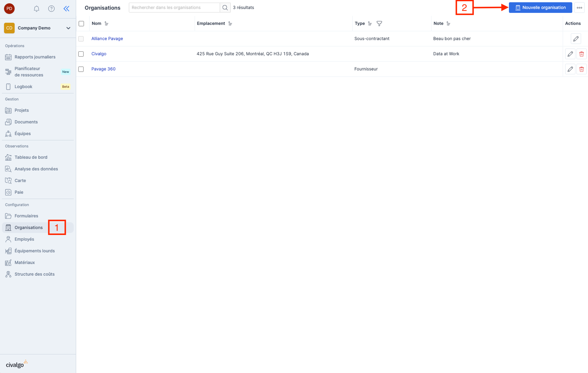Check the Civalgo row checkbox
588x373 pixels.
(81, 54)
